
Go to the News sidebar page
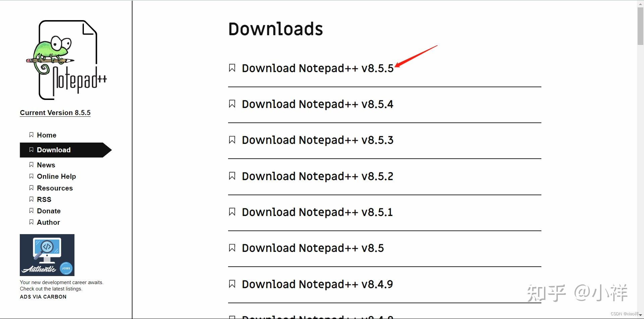coord(46,165)
